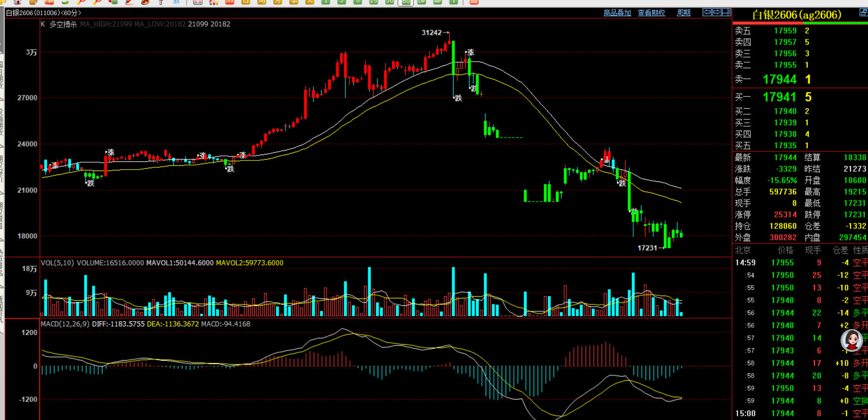Select the 卖五 ask price 17959
The image size is (868, 420).
785,31
